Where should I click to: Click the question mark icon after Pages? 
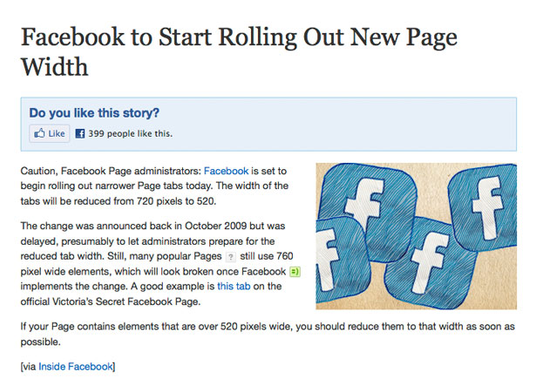(231, 257)
